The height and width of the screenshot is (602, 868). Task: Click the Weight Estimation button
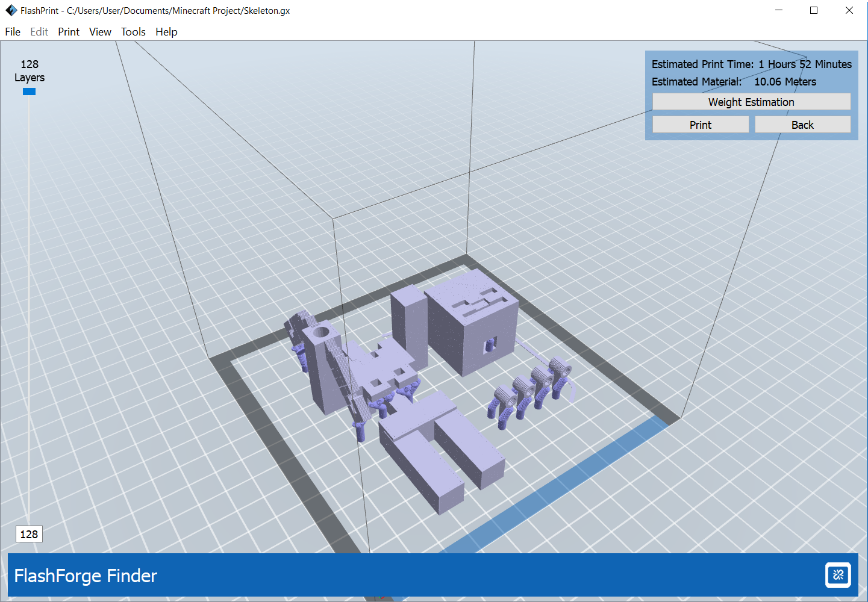point(751,102)
